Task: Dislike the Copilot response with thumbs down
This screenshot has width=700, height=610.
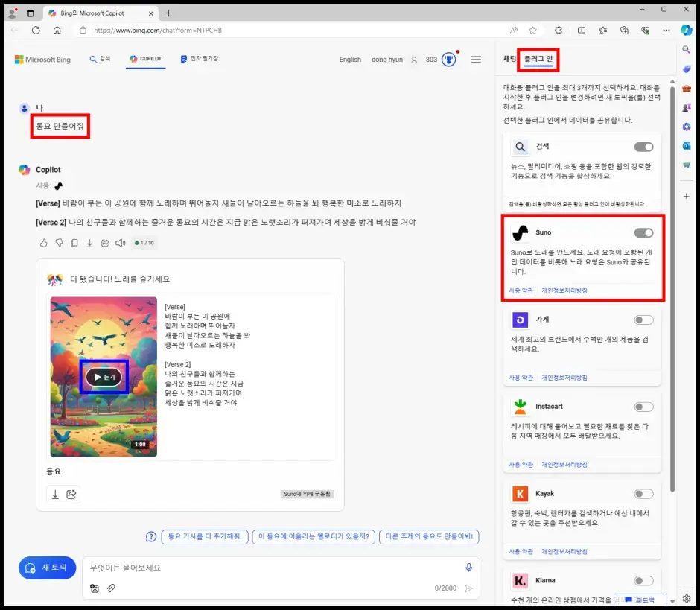Action: click(59, 243)
